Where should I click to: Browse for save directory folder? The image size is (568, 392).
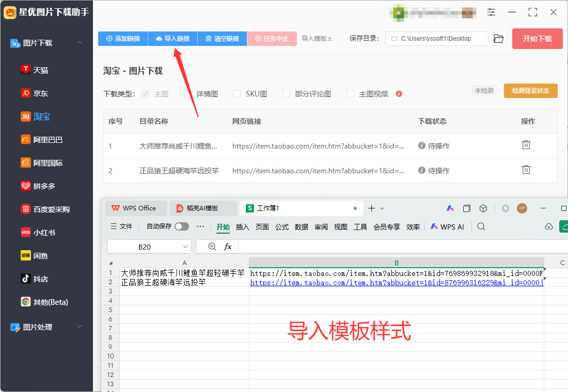coord(499,39)
